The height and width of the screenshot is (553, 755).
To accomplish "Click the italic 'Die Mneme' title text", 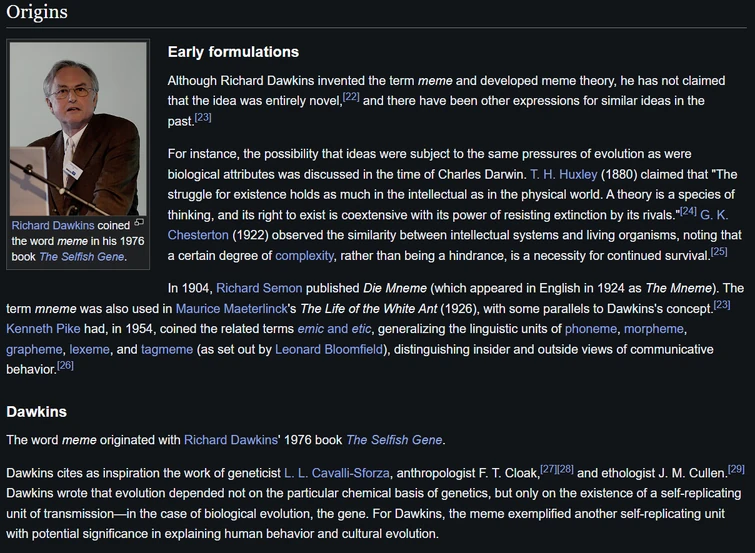I will pos(395,288).
